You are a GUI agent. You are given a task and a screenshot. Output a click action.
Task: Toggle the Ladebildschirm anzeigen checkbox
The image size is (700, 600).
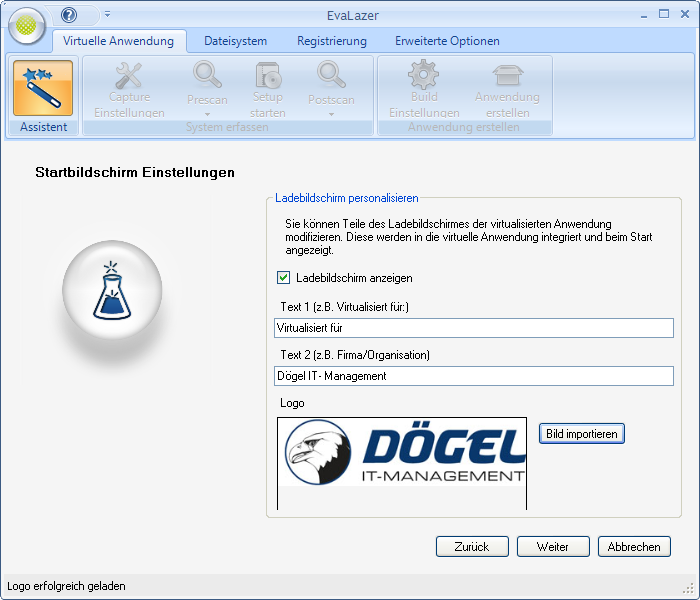coord(284,278)
